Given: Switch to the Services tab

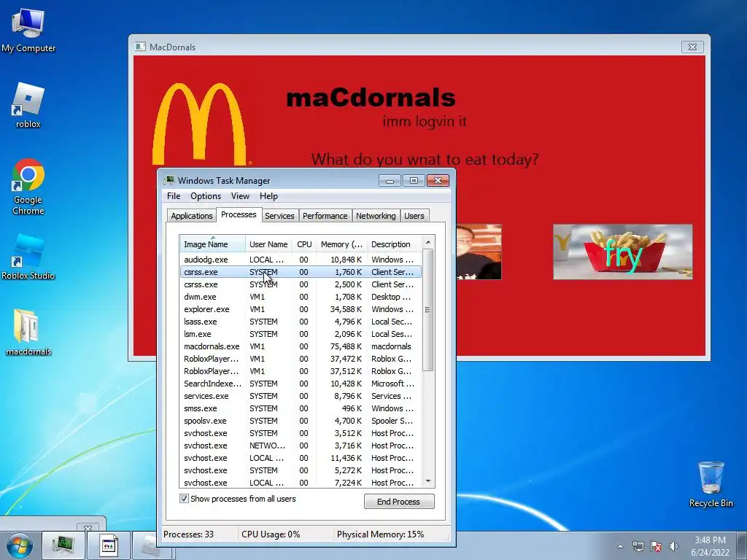Looking at the screenshot, I should click(x=279, y=216).
